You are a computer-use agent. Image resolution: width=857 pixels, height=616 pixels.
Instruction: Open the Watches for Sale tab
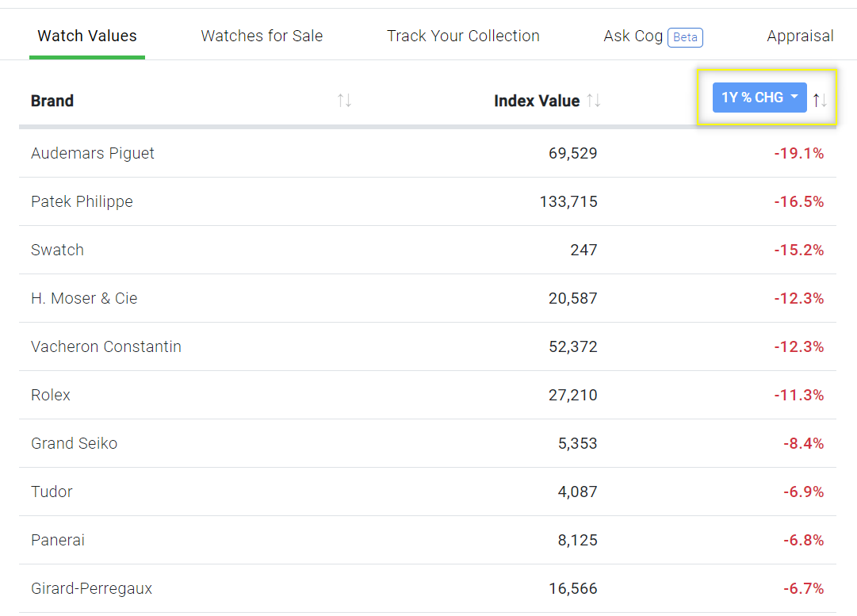point(262,36)
